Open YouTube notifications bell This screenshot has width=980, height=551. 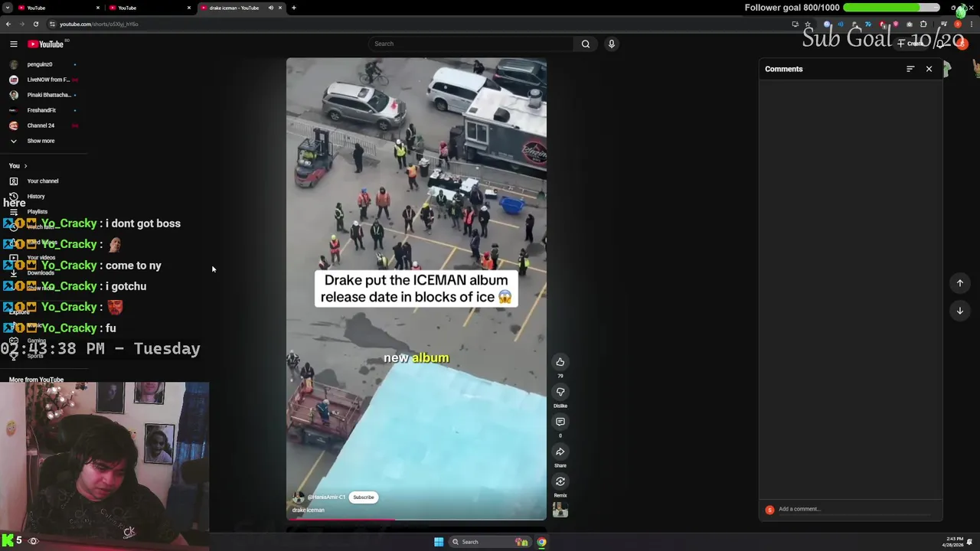(x=941, y=44)
